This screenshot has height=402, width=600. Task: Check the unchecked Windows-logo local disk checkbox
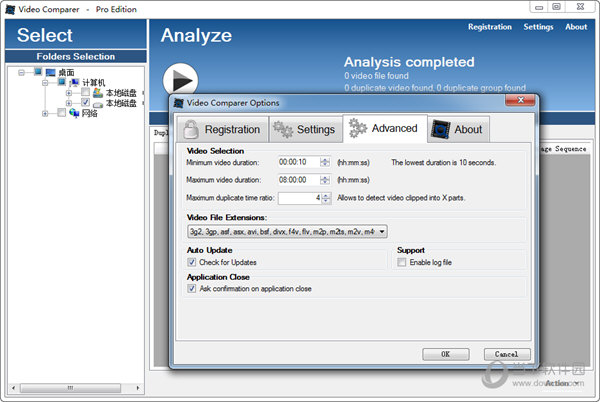pyautogui.click(x=85, y=92)
